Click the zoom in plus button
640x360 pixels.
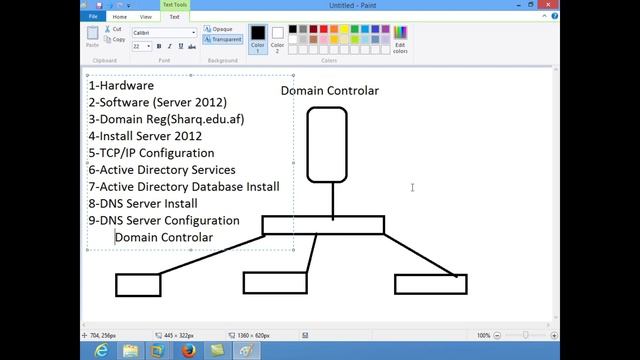coord(554,336)
